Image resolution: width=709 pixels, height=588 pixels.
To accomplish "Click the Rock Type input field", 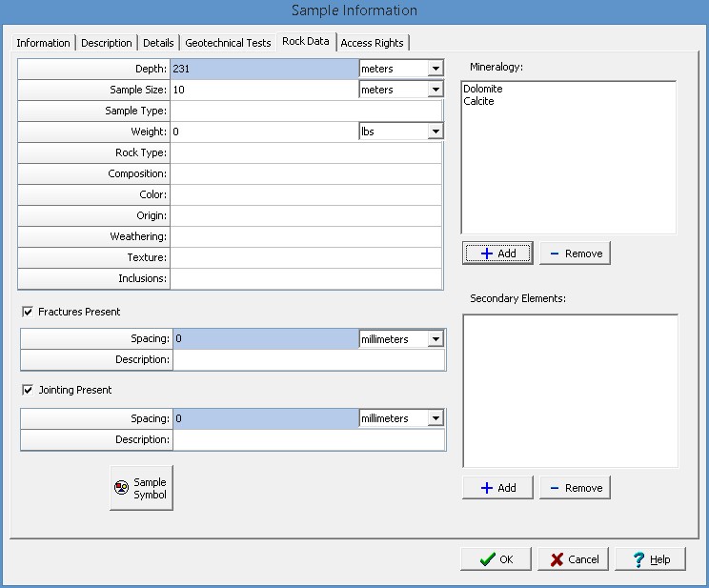I will [305, 152].
